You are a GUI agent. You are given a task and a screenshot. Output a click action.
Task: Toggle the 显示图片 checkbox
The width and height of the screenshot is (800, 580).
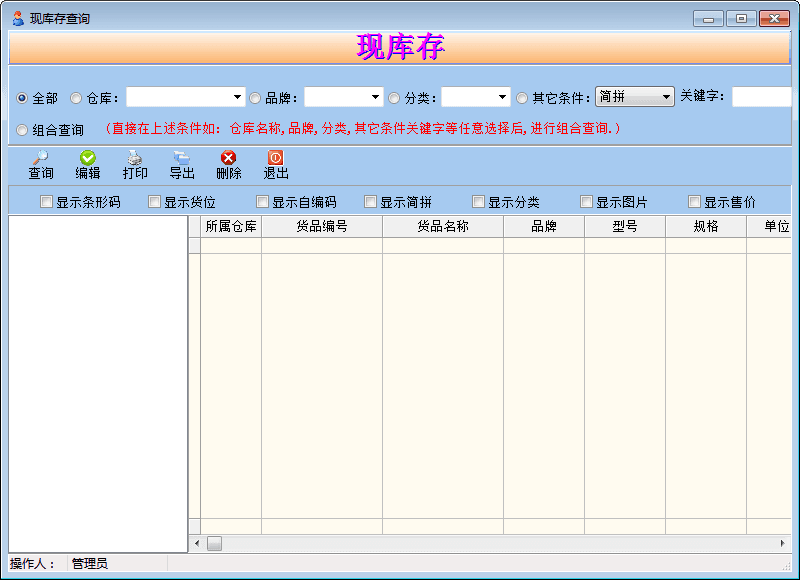587,202
